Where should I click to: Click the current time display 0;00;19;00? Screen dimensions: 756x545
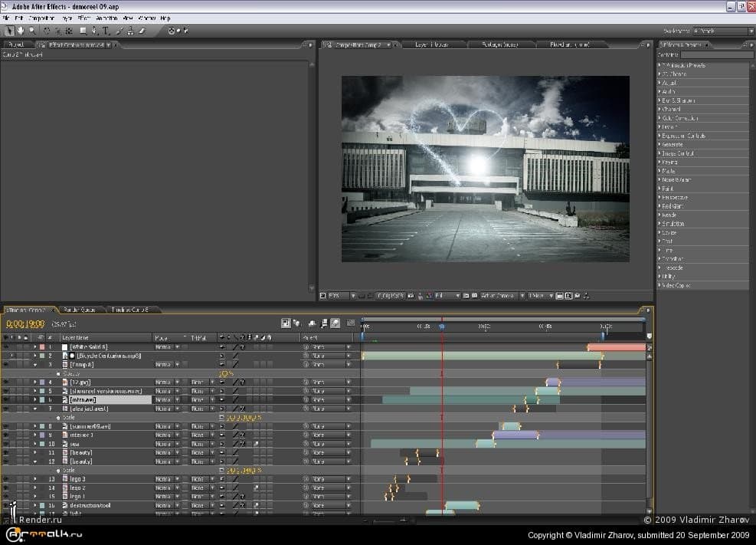25,324
